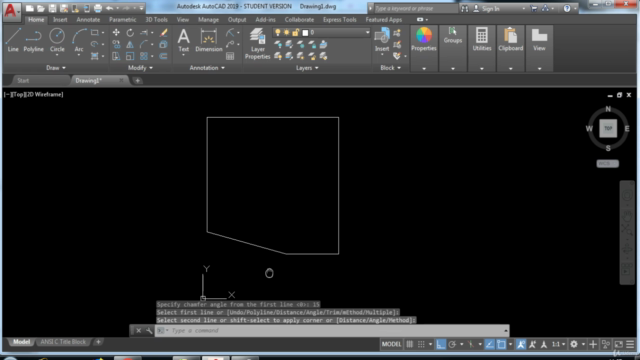This screenshot has width=640, height=360.
Task: Add a new layout with plus button
Action: click(98, 342)
